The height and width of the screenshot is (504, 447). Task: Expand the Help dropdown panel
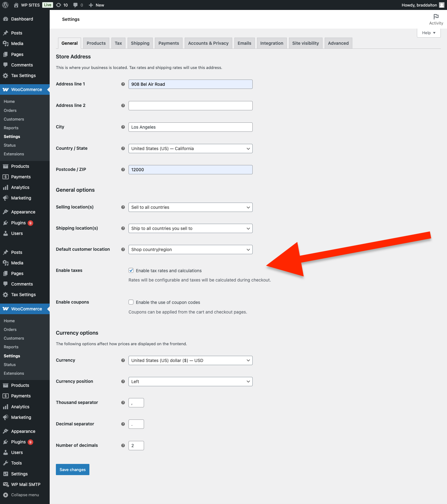click(x=428, y=33)
